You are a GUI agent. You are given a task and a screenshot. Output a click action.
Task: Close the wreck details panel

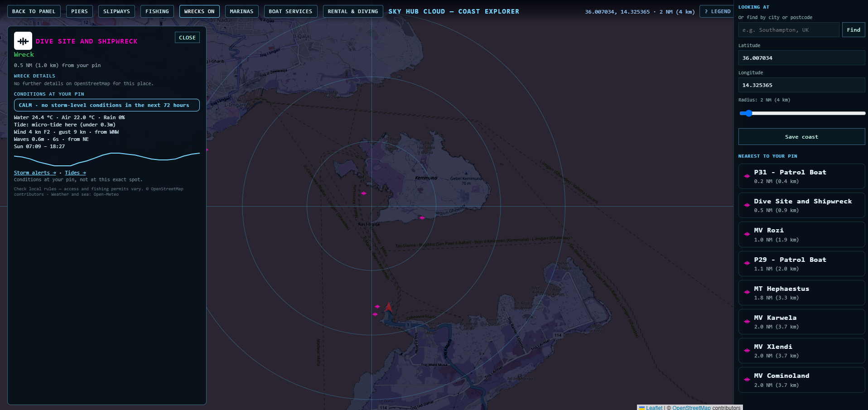coord(187,38)
